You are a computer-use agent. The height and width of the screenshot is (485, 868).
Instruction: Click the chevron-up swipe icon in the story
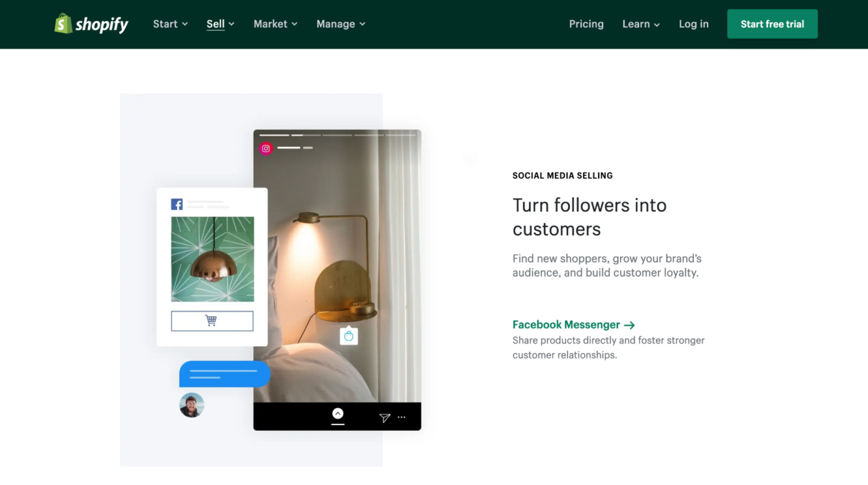(x=337, y=413)
